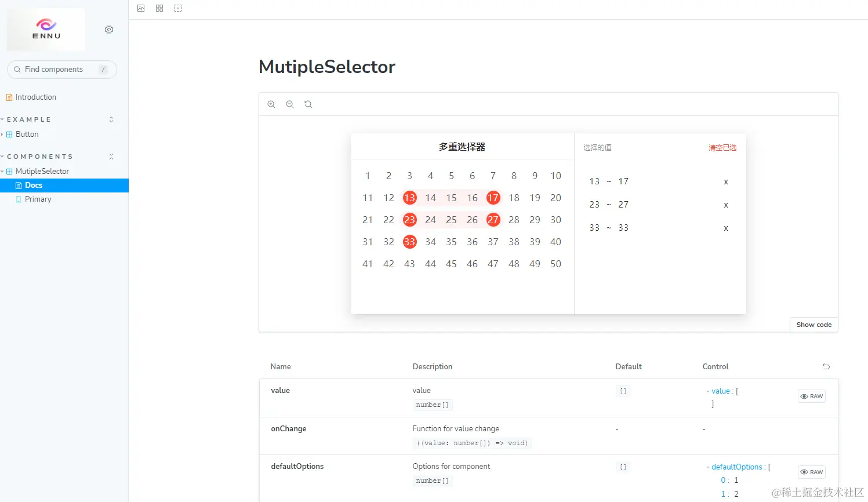Remove the 13 ~ 17 range

(726, 182)
